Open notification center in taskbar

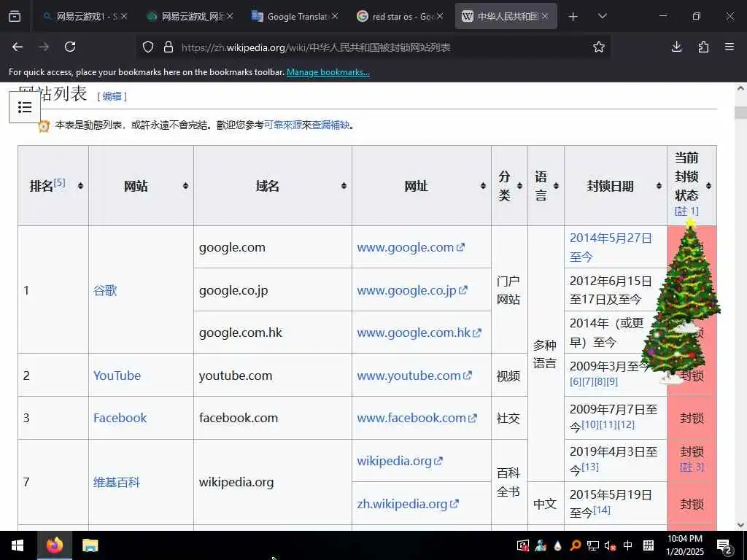pos(724,546)
